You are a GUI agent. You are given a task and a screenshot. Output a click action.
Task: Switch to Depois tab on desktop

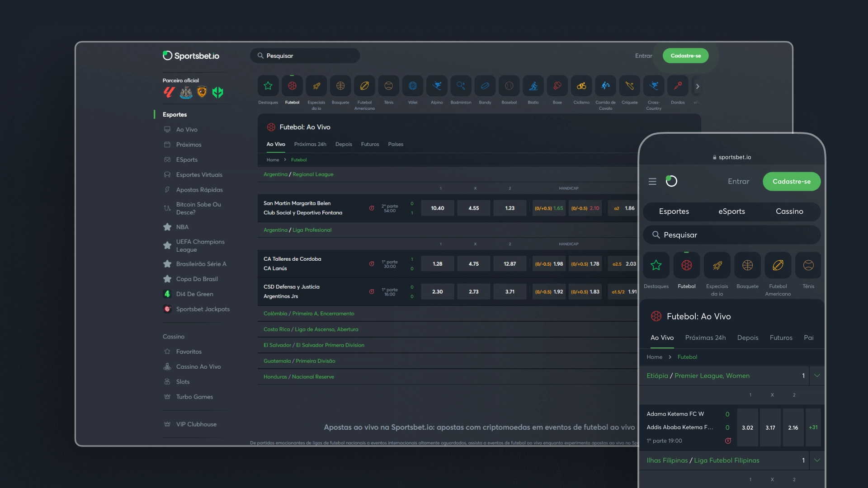point(344,144)
